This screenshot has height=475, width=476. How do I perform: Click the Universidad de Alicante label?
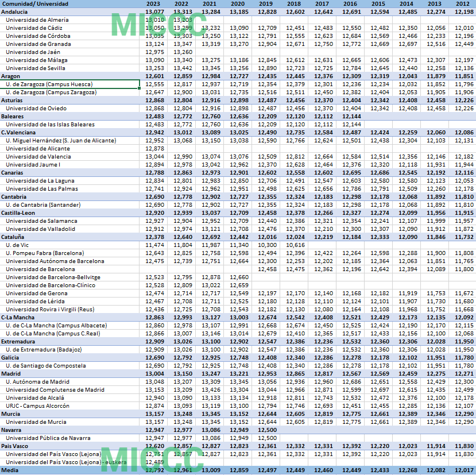[x=38, y=149]
